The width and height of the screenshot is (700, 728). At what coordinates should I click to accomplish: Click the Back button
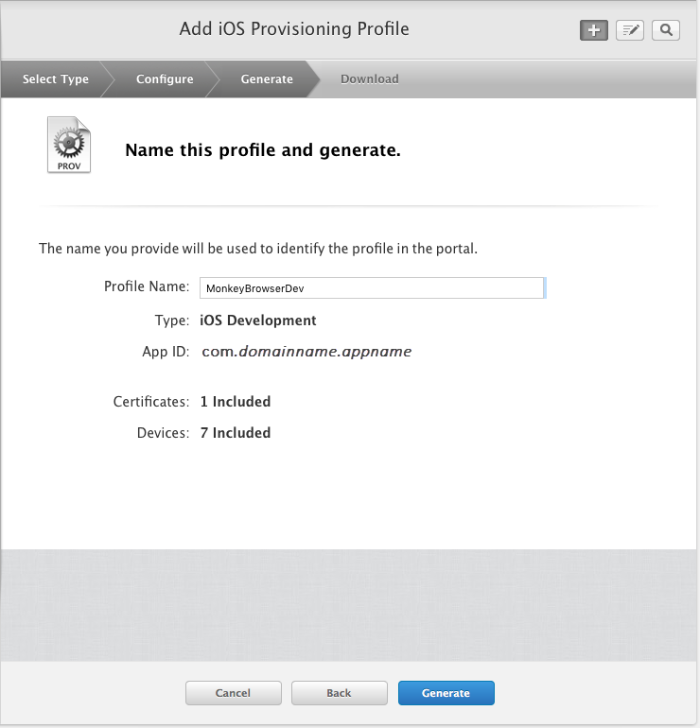(339, 693)
